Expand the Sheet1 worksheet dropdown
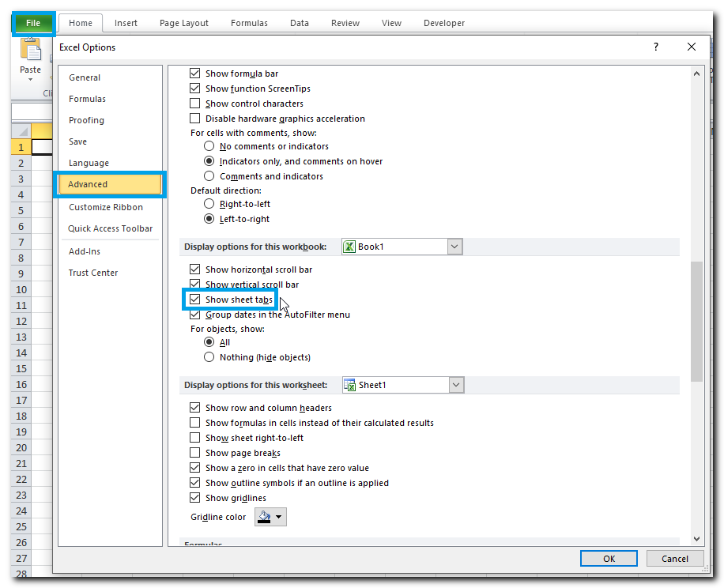Viewport: 724px width, 588px height. pyautogui.click(x=455, y=385)
